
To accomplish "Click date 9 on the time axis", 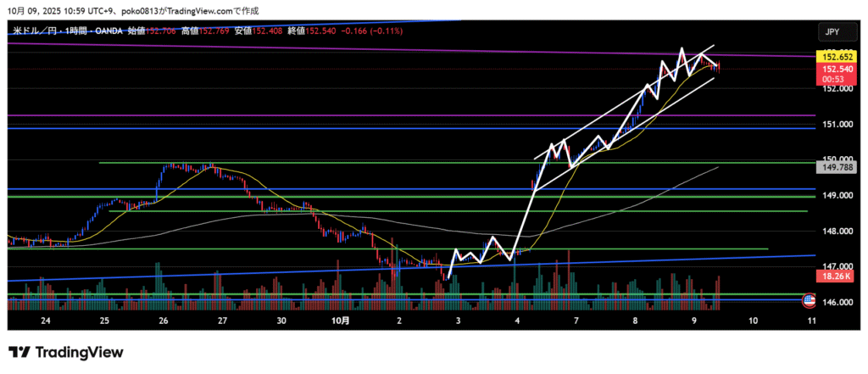I will pyautogui.click(x=693, y=321).
